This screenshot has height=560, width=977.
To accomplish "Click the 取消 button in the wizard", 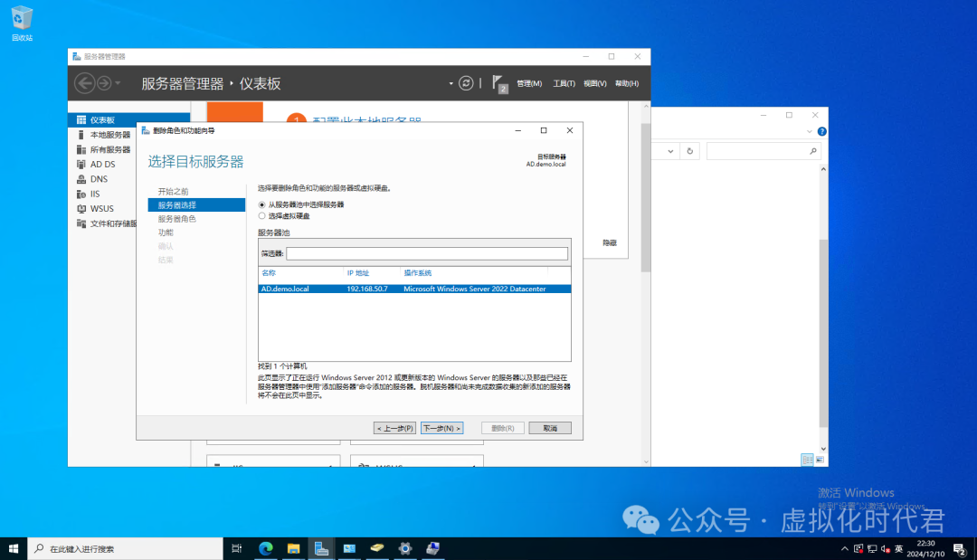I will [550, 428].
